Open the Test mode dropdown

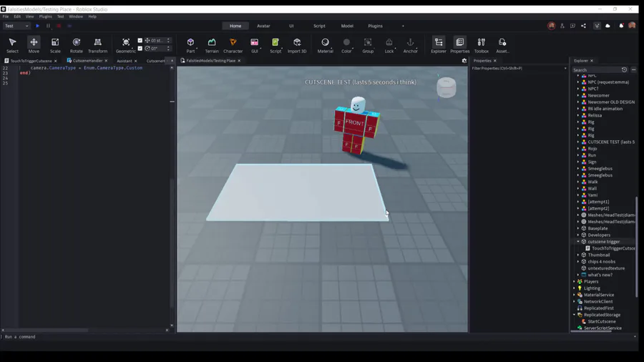pos(16,26)
